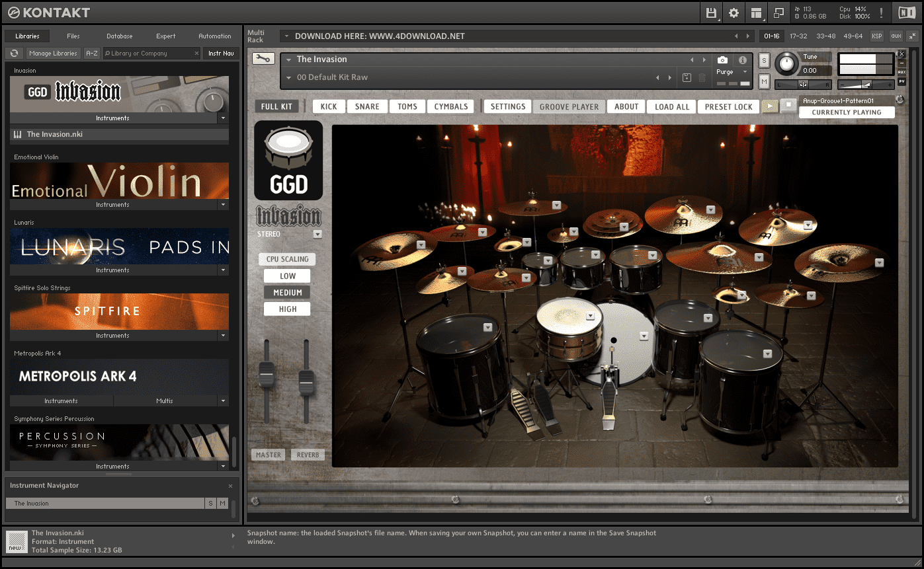The width and height of the screenshot is (924, 569).
Task: Click the GGD drum logo
Action: (x=288, y=161)
